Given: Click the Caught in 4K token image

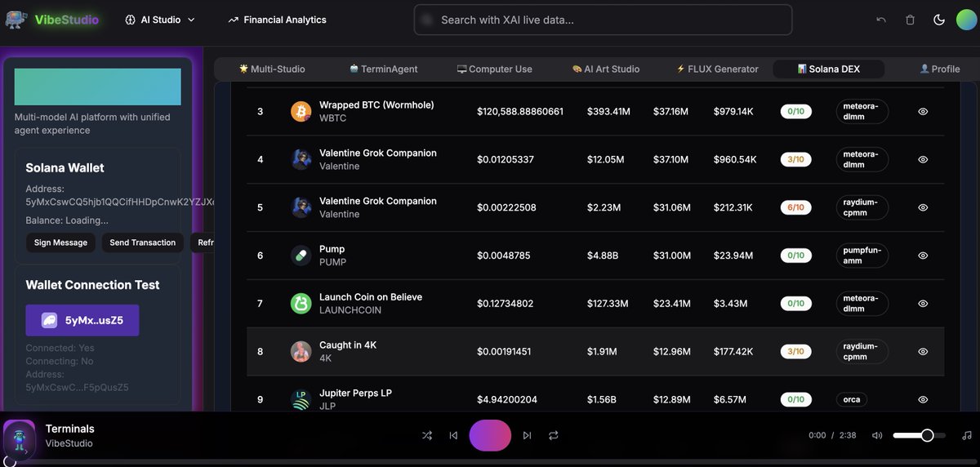Looking at the screenshot, I should [301, 352].
